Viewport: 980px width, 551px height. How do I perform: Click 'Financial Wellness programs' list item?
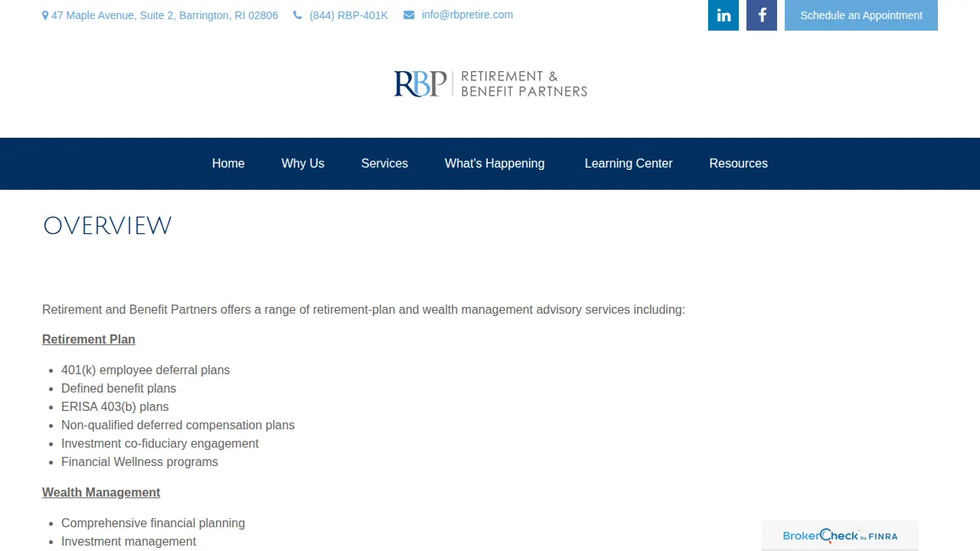(139, 462)
